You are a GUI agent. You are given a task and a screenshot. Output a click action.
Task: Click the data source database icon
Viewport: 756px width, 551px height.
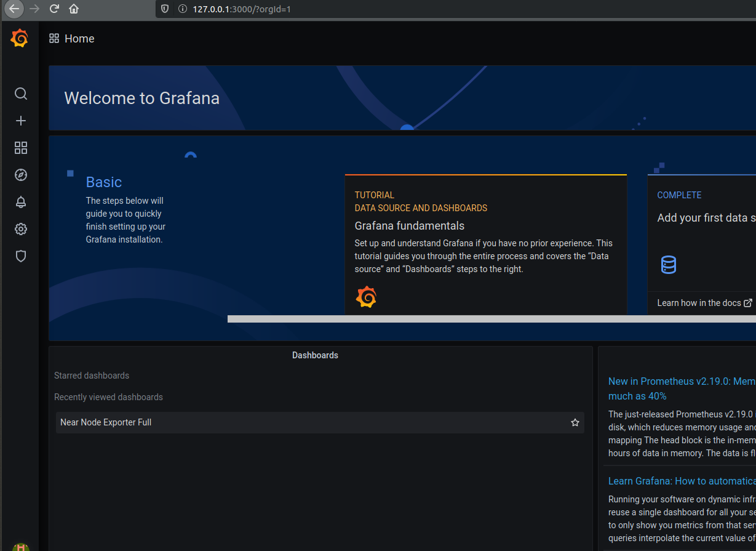click(x=669, y=265)
